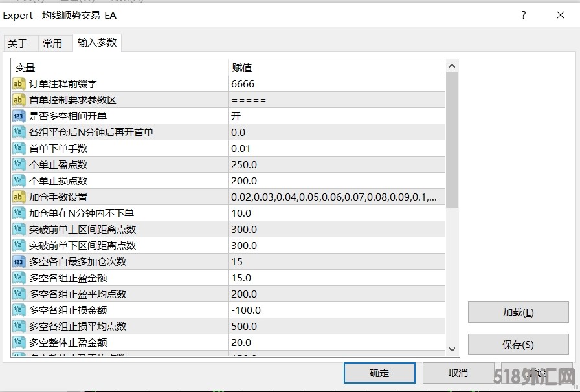This screenshot has width=580, height=392.
Task: Select the 多空各组止损金额 variable name
Action: pos(68,310)
